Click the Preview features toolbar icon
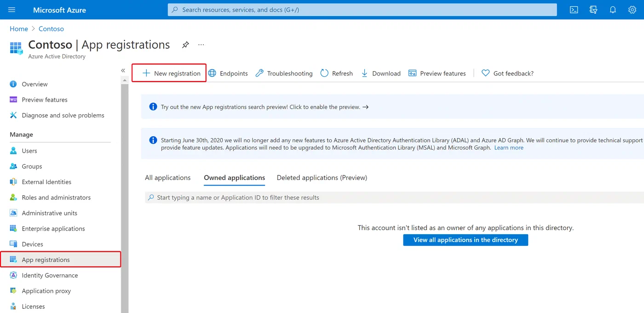The image size is (644, 313). coord(412,73)
